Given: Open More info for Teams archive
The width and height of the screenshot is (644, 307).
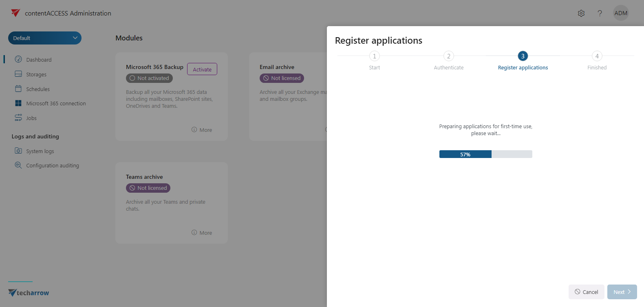Looking at the screenshot, I should click(202, 232).
